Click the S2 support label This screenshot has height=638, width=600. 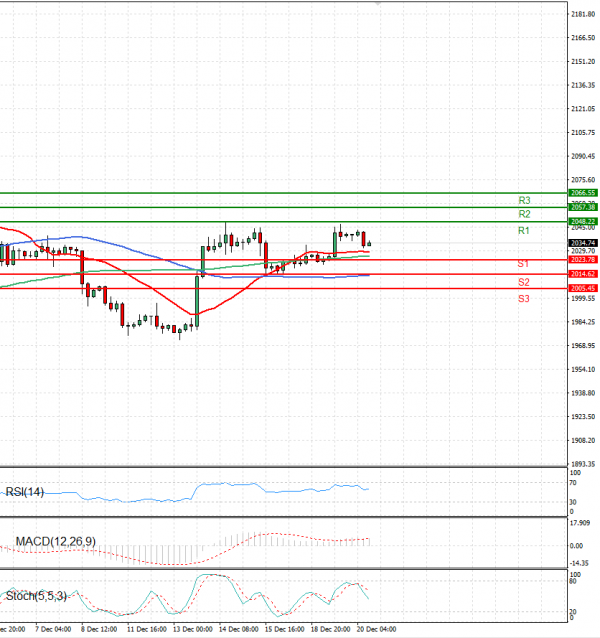(524, 282)
